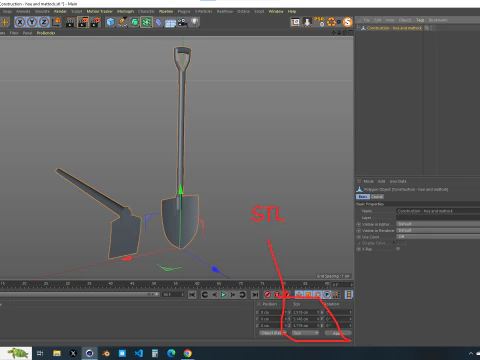
Task: Click the blue Cube primitive icon
Action: [x=110, y=22]
